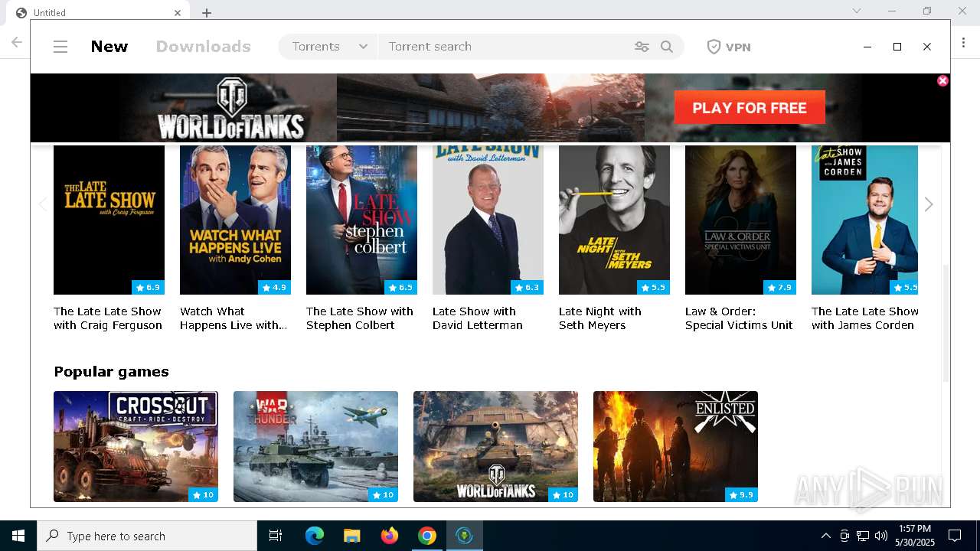Switch to the Downloads tab
This screenshot has width=980, height=551.
click(204, 47)
